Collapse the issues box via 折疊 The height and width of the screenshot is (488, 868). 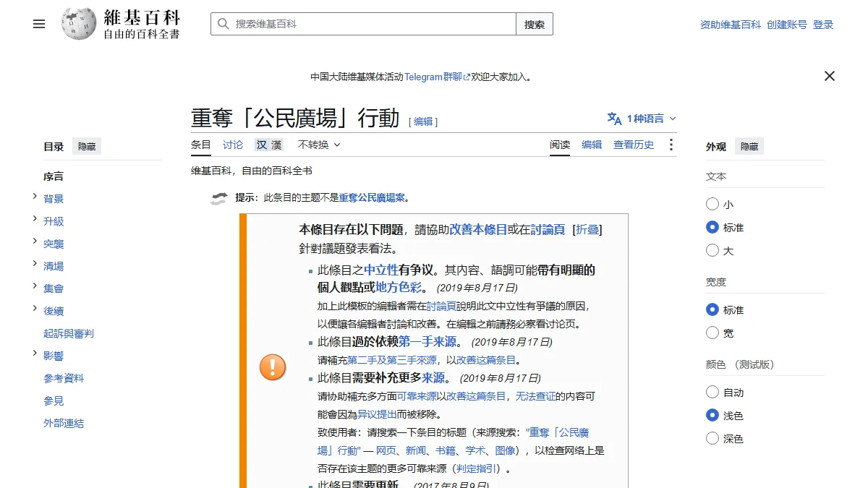coord(587,230)
